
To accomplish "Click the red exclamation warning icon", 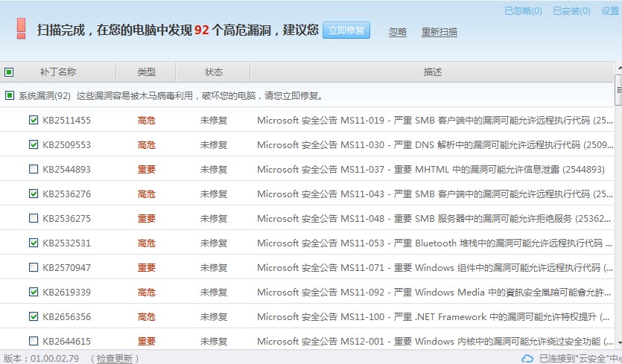I will [21, 28].
